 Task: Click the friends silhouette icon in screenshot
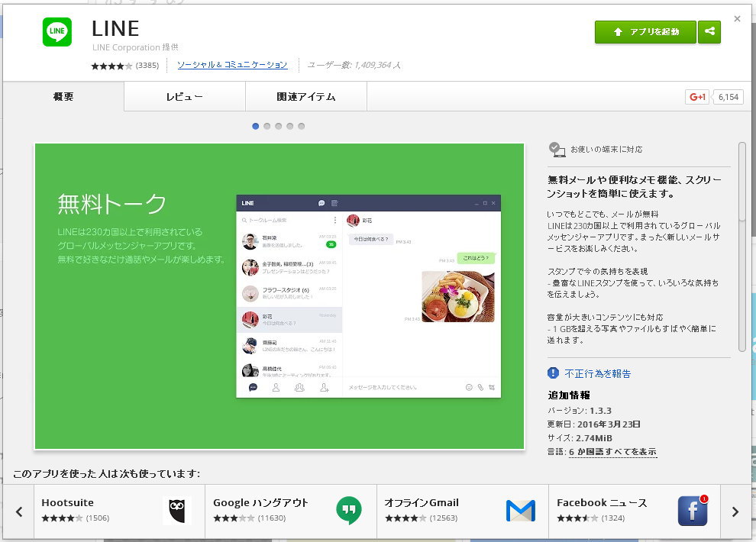pos(276,387)
